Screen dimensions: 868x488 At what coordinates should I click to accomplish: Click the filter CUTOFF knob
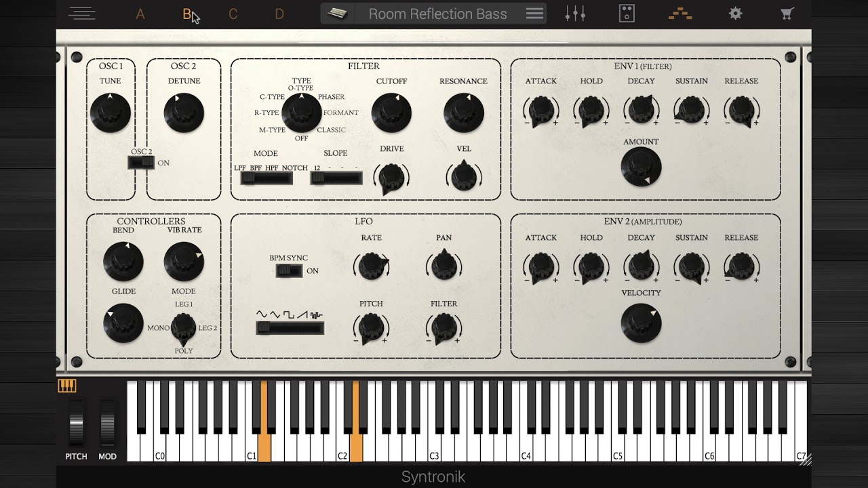point(391,113)
